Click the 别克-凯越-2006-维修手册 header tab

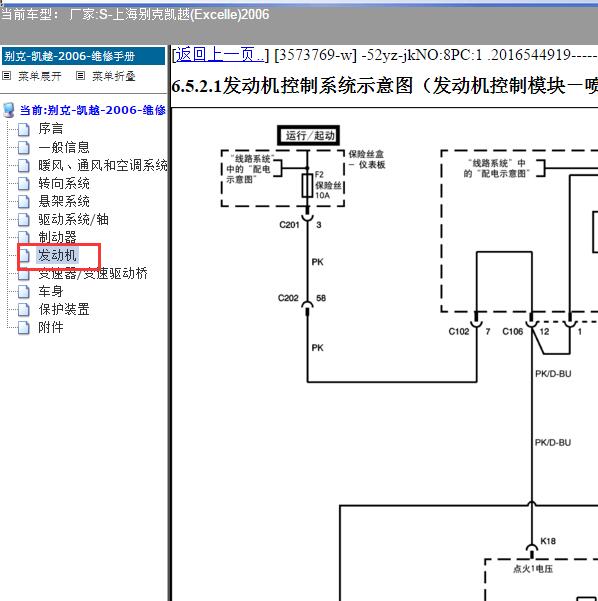click(84, 56)
